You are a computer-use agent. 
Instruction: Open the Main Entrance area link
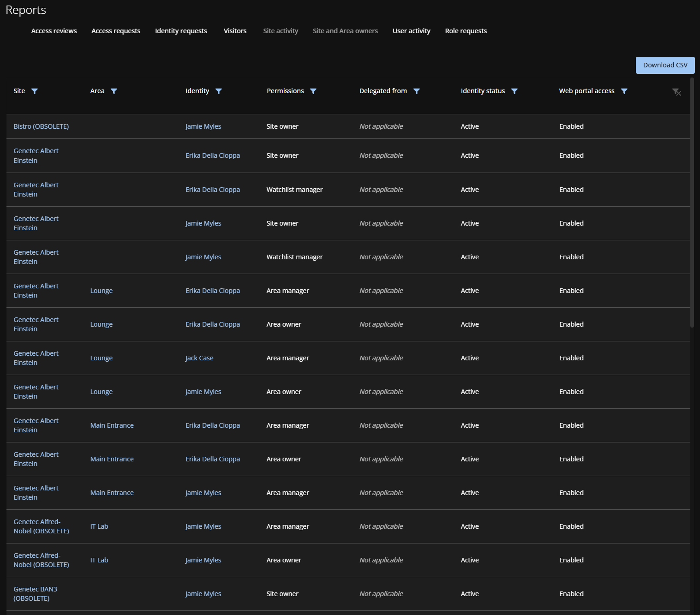(x=112, y=425)
